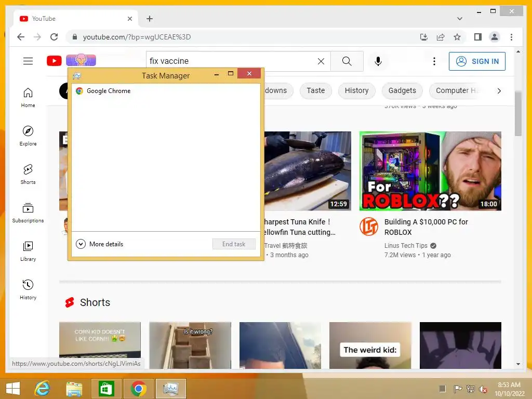This screenshot has height=399, width=532.
Task: Close the YouTube tab with its X
Action: [x=129, y=19]
